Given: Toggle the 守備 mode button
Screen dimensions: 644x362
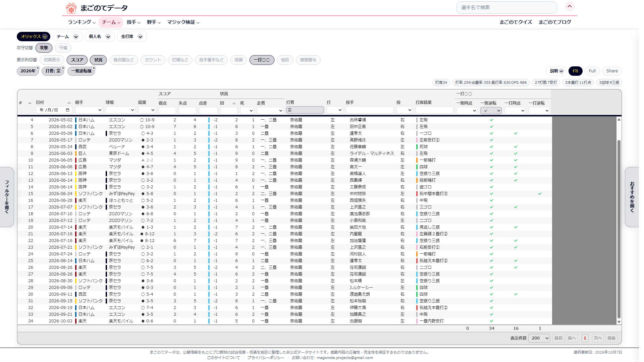Looking at the screenshot, I should [63, 48].
